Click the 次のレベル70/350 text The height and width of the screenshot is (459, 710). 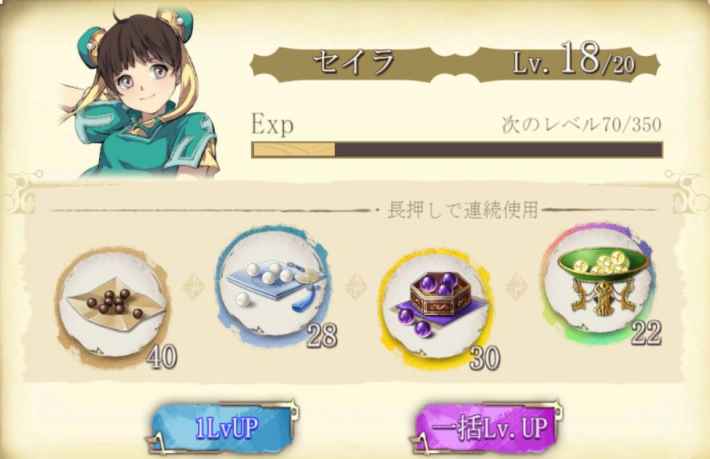coord(581,124)
